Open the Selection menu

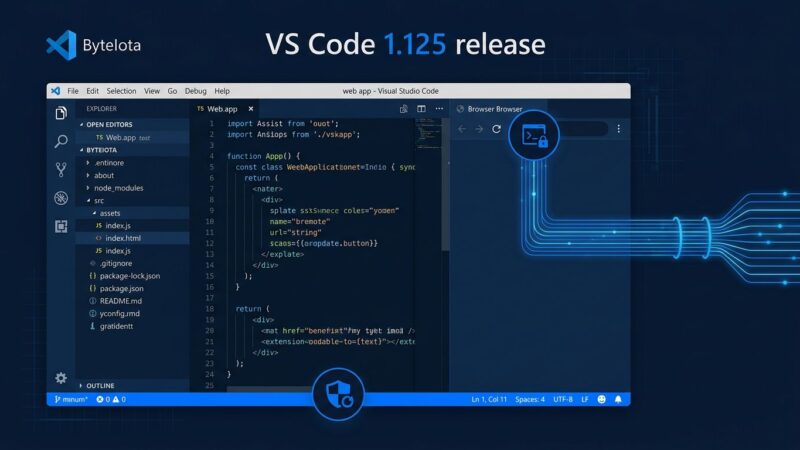click(x=121, y=91)
